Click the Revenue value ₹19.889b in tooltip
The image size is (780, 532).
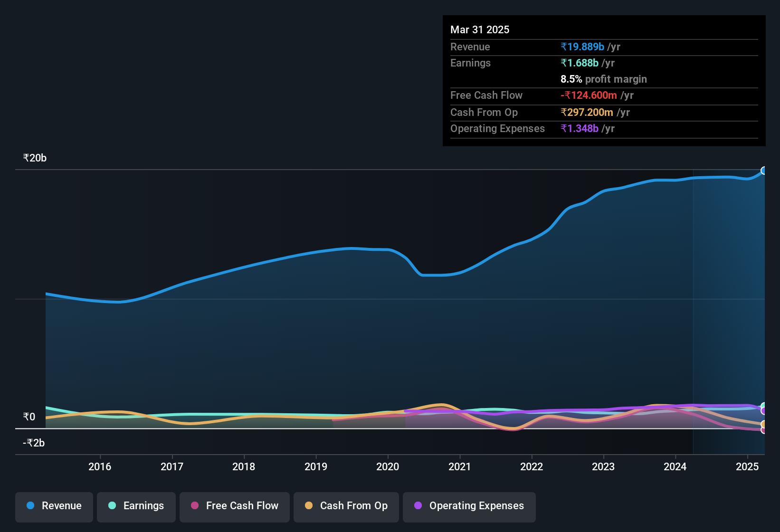[582, 47]
